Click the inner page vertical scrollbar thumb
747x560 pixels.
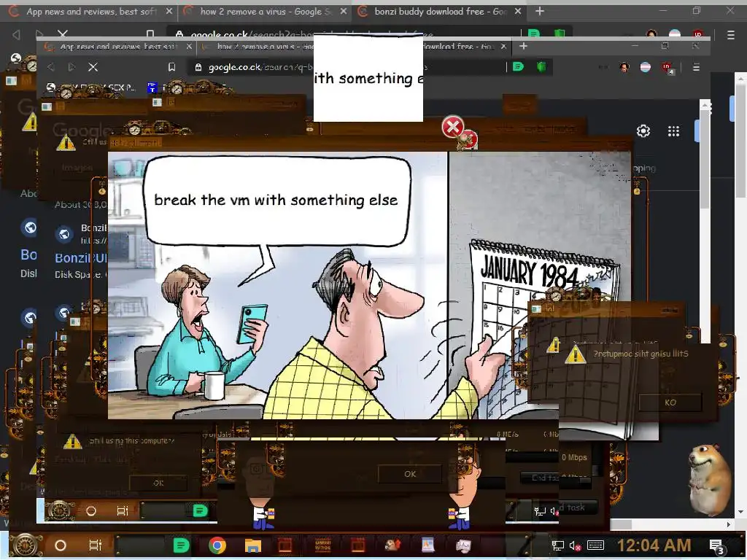705,157
